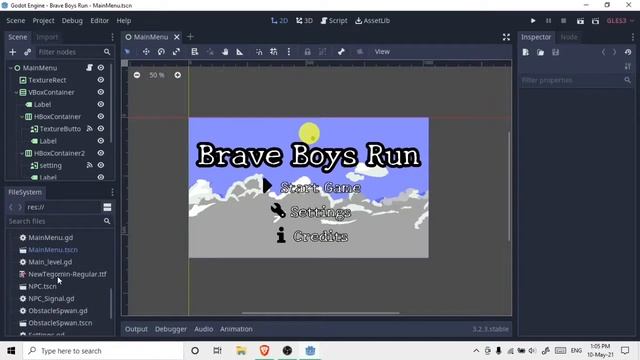640x360 pixels.
Task: Hide the TextureRect node
Action: click(x=101, y=80)
